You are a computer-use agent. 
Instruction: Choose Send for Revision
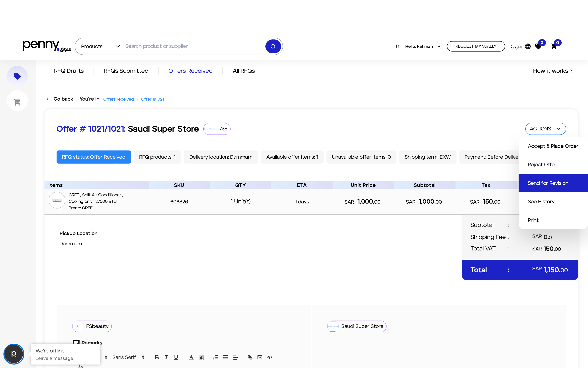(x=553, y=183)
